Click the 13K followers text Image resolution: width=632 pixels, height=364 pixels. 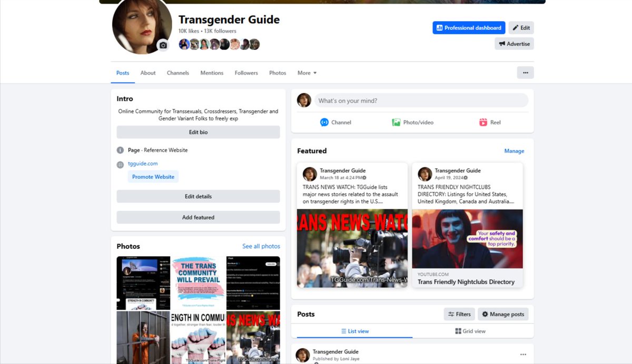(220, 31)
